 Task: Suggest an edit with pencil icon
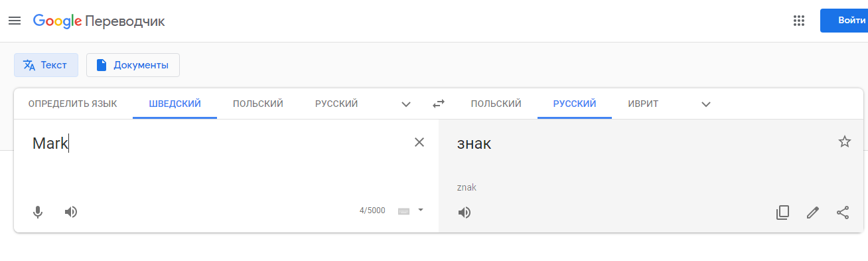[812, 213]
